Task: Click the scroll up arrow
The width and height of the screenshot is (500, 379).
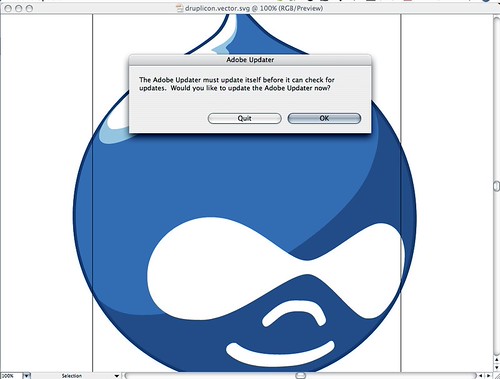Action: pos(497,360)
